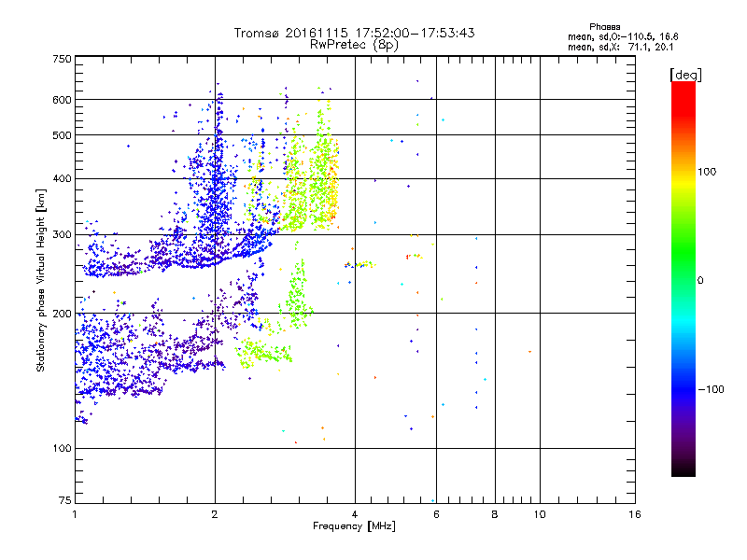Viewport: 747px width, 560px height.
Task: Click the plot title "Tromsø 20161115 17:52:00-17:53:43"
Action: (x=354, y=33)
